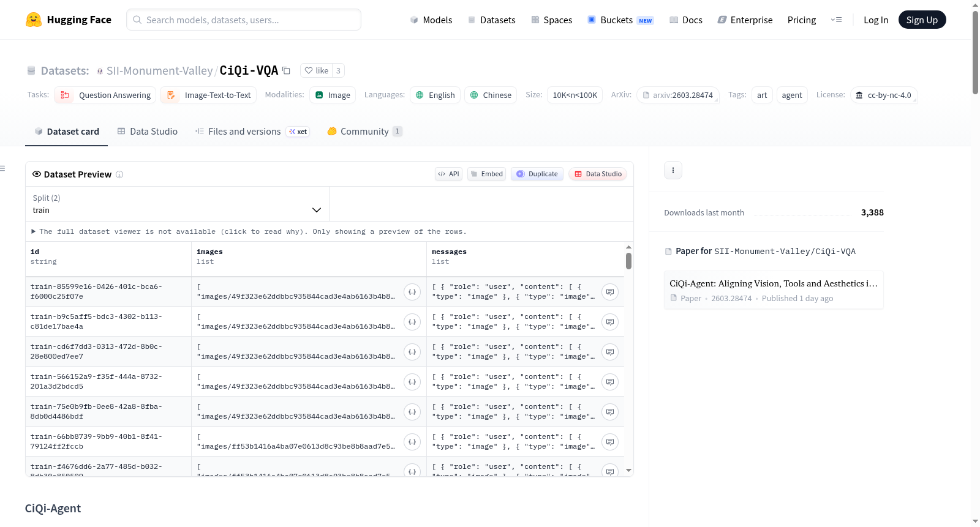Open the Community tab

click(x=364, y=132)
